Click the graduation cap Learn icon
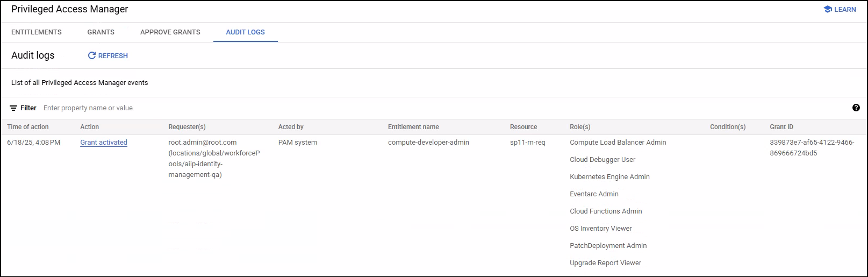Image resolution: width=868 pixels, height=277 pixels. (x=828, y=10)
